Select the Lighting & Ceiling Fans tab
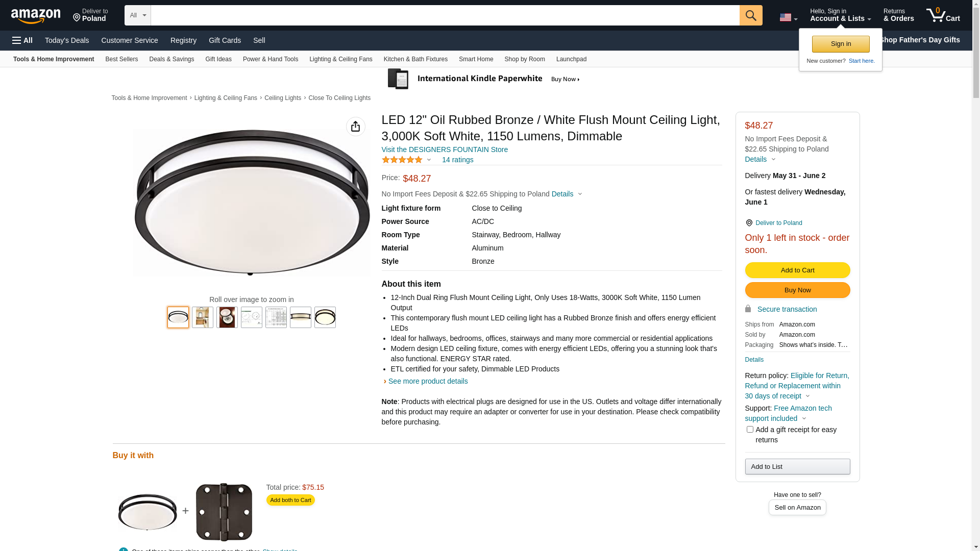980x551 pixels. [x=340, y=59]
